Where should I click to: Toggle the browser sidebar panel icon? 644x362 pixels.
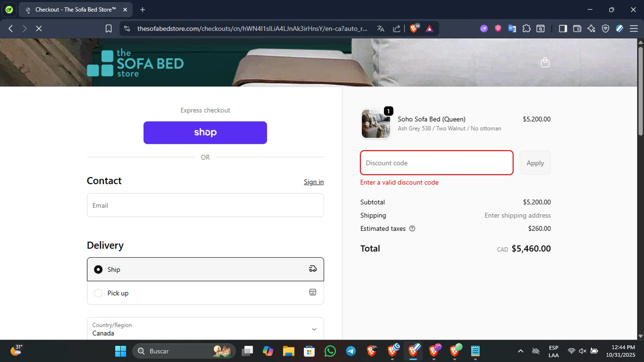click(x=563, y=28)
